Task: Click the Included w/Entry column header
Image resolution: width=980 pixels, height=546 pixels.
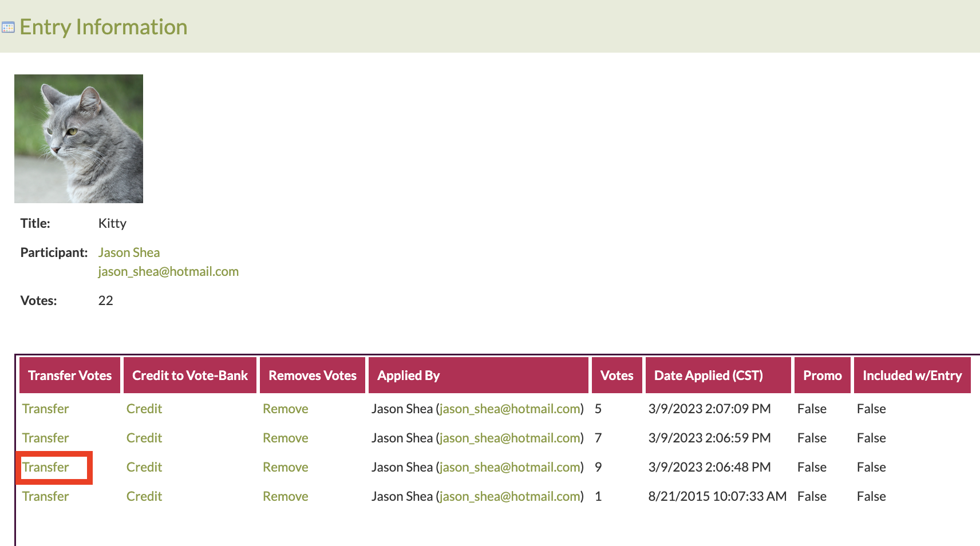Action: coord(912,375)
